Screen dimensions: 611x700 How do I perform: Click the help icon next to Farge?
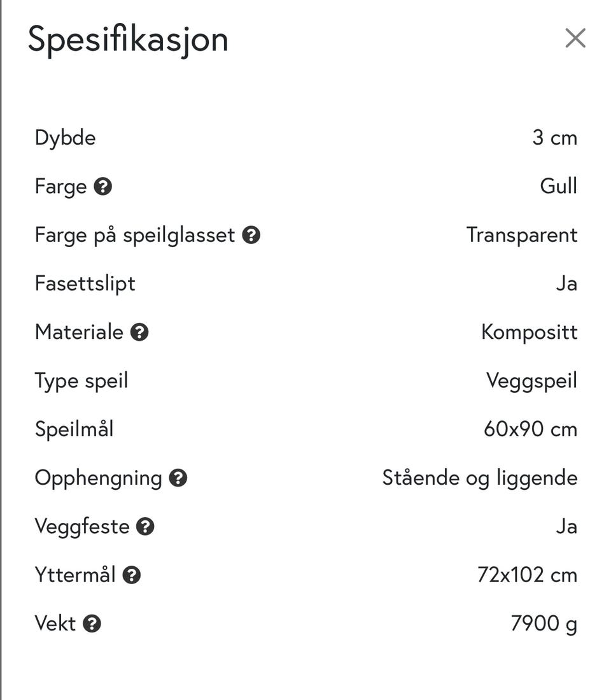click(103, 187)
